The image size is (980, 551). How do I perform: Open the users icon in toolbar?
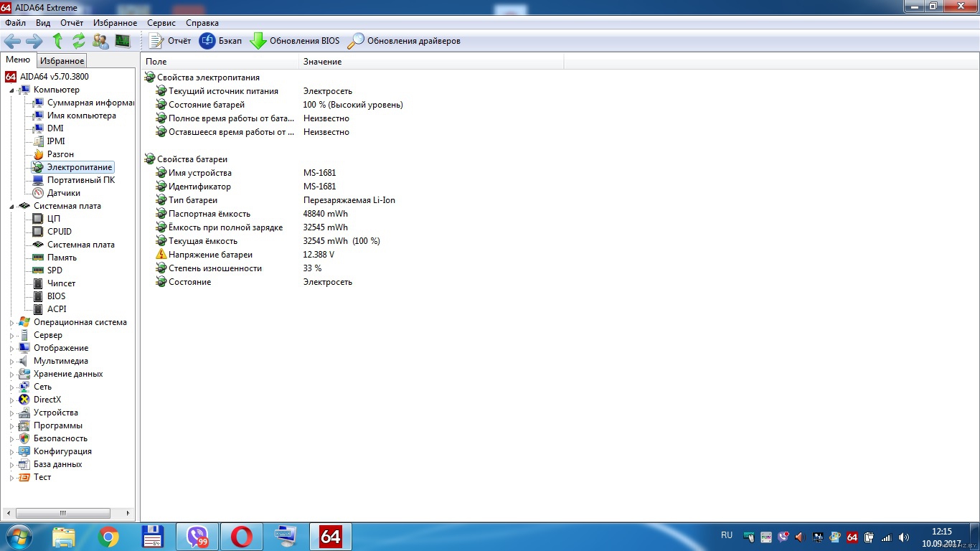point(101,41)
